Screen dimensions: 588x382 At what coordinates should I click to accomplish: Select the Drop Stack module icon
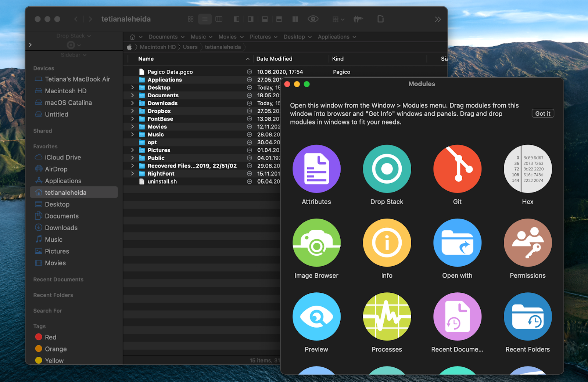pyautogui.click(x=387, y=169)
